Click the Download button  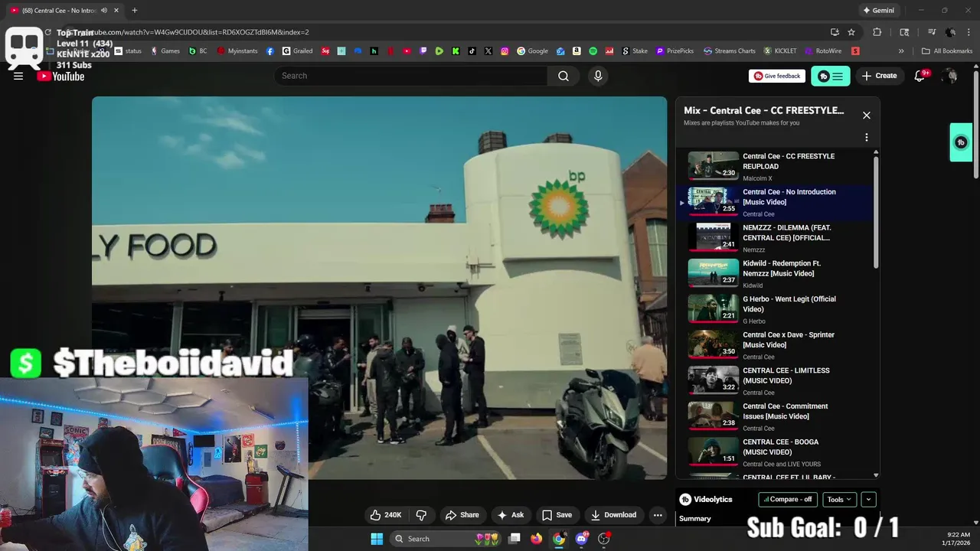[613, 515]
